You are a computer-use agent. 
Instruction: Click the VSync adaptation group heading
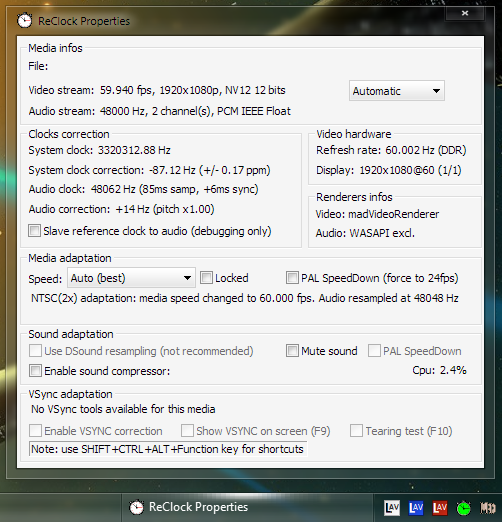tap(70, 394)
